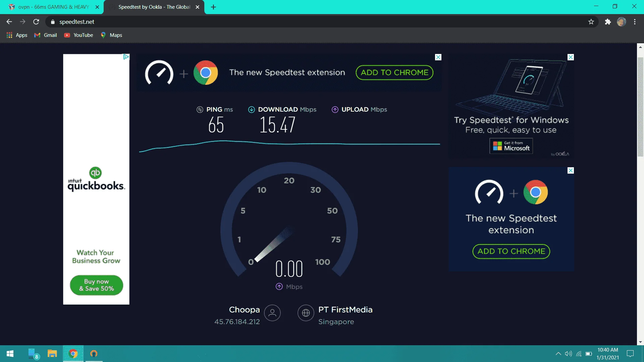
Task: Open File Explorer from the taskbar
Action: pyautogui.click(x=52, y=354)
